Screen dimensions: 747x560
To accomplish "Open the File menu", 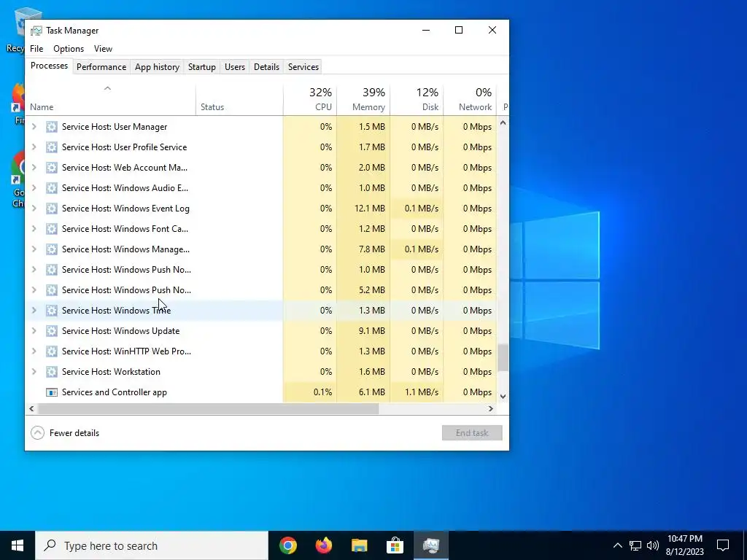I will click(36, 49).
